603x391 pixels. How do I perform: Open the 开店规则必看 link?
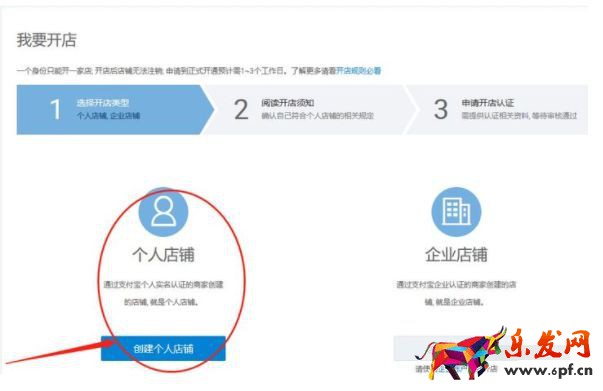coord(358,71)
